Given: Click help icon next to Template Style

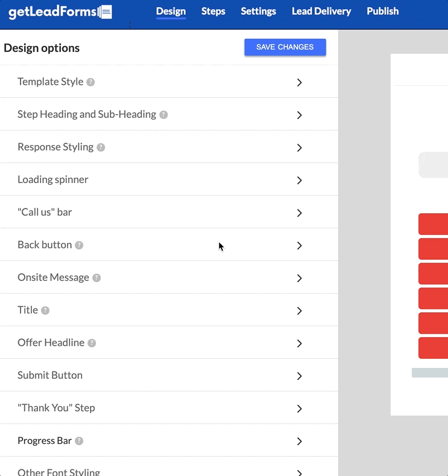Looking at the screenshot, I should [91, 82].
